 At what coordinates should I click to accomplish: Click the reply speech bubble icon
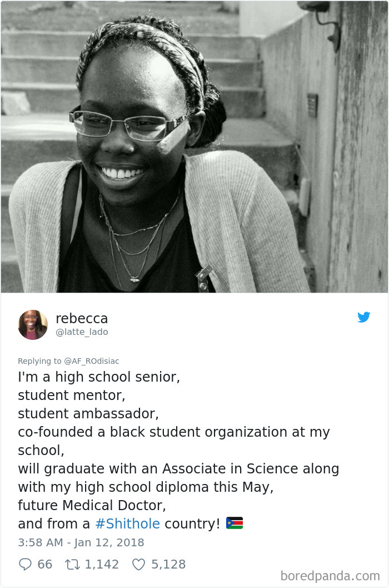(x=25, y=564)
